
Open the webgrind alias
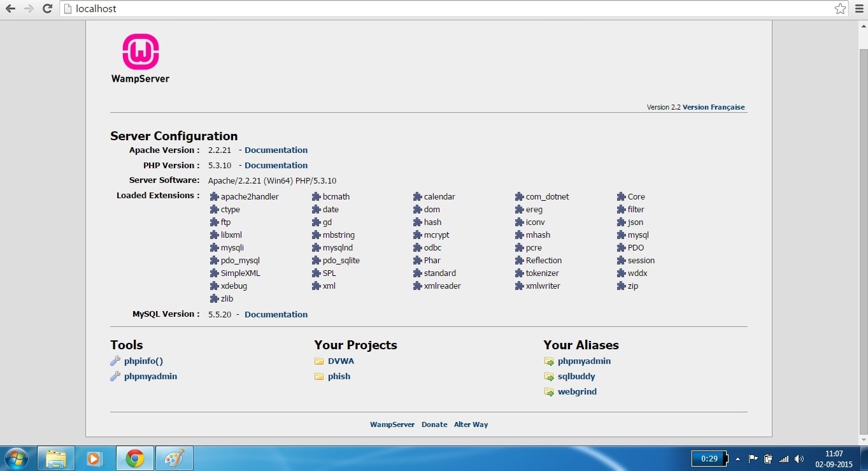[577, 391]
